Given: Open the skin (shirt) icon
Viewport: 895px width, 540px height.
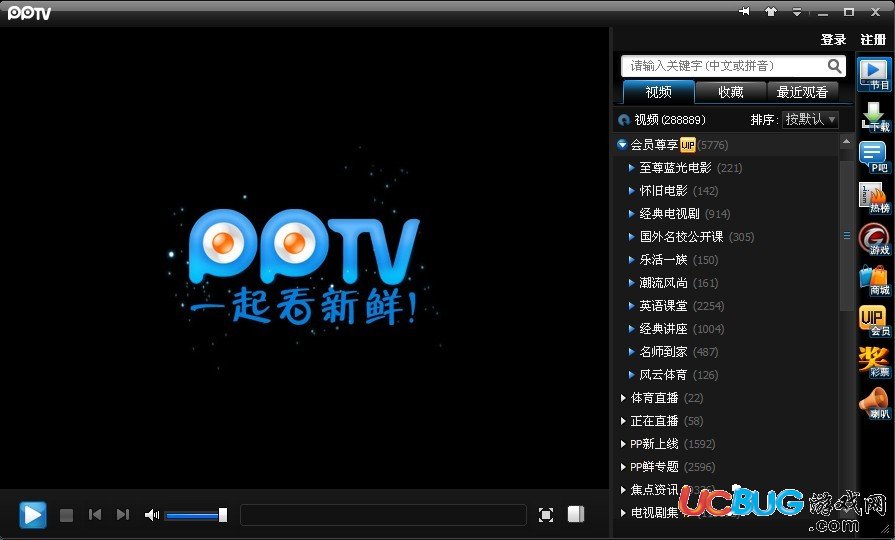Looking at the screenshot, I should point(771,11).
